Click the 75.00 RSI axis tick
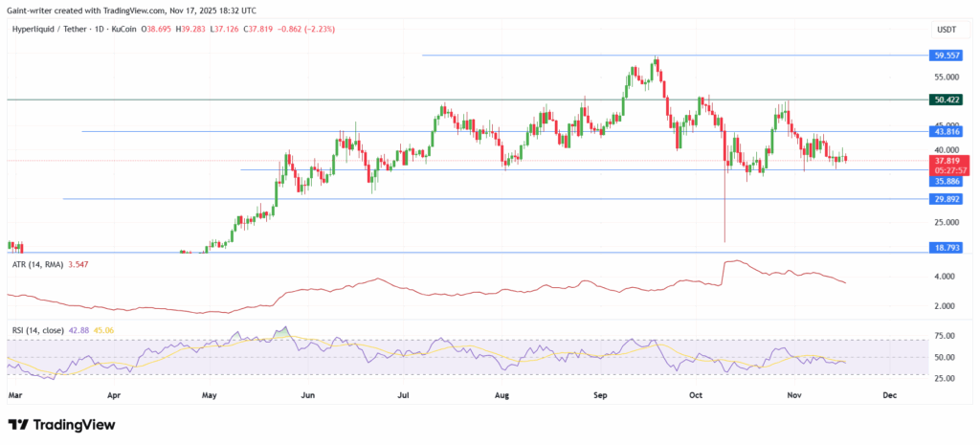The image size is (980, 445). tap(947, 336)
